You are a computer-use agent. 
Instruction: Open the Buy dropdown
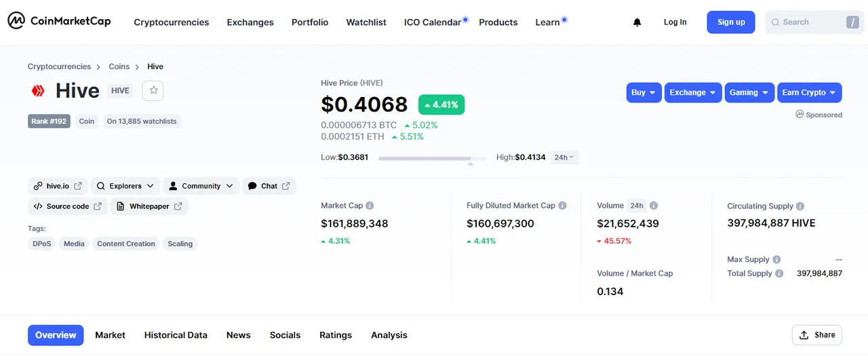644,92
